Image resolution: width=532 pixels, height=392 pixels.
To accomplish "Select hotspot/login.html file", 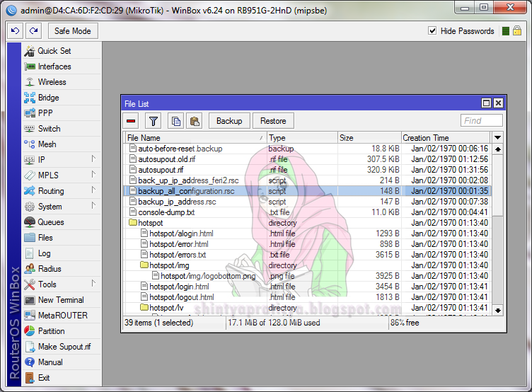I will coord(307,287).
